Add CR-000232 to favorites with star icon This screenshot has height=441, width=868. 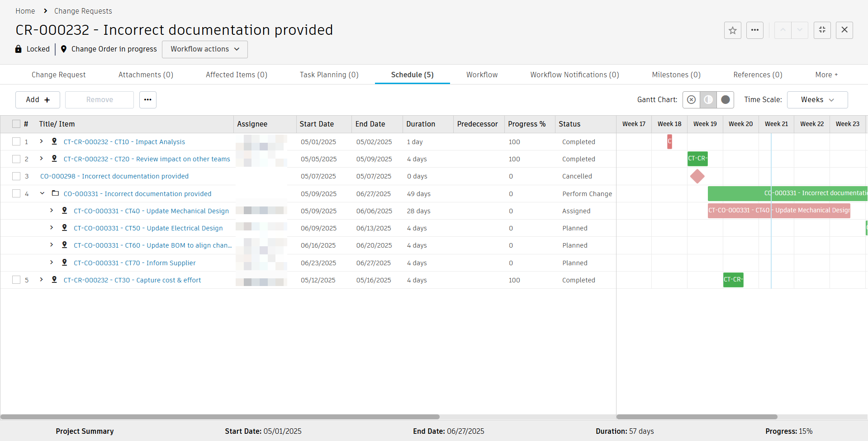pos(732,30)
